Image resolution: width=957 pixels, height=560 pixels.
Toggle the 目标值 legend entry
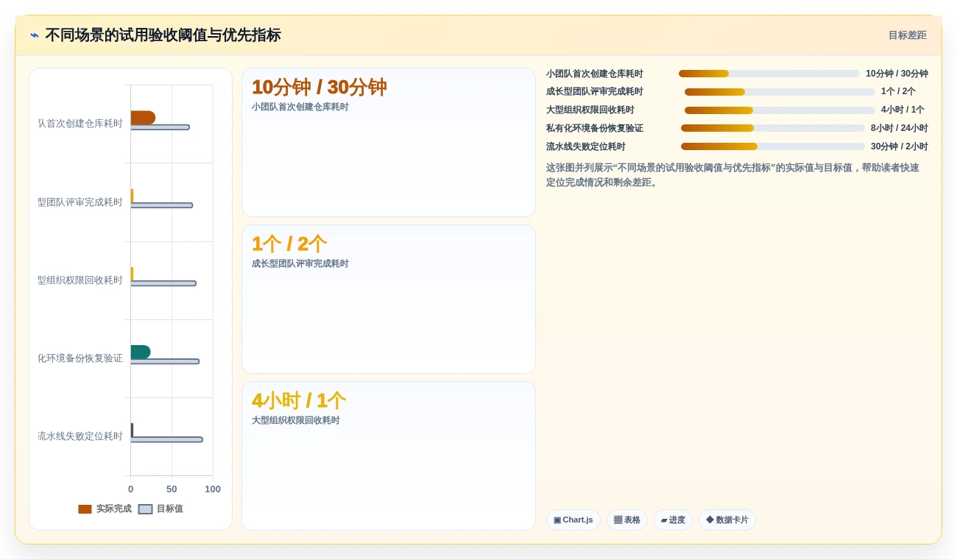(x=160, y=508)
